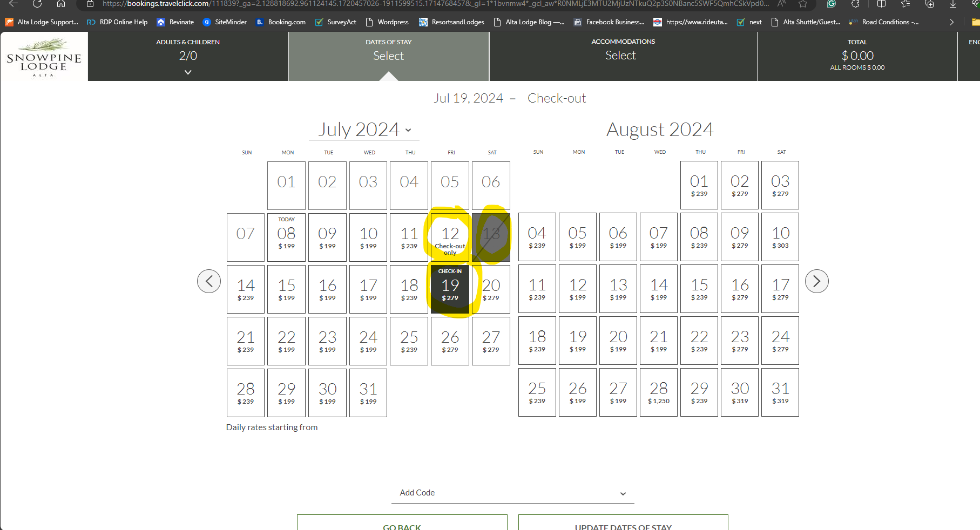
Task: Click the browser refresh icon
Action: coord(37,4)
